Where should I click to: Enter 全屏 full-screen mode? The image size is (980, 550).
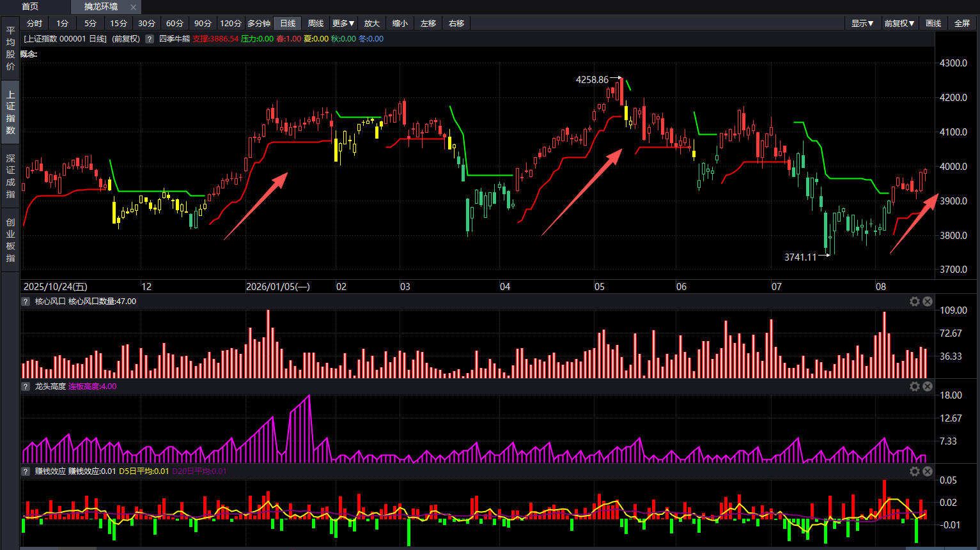(x=962, y=23)
